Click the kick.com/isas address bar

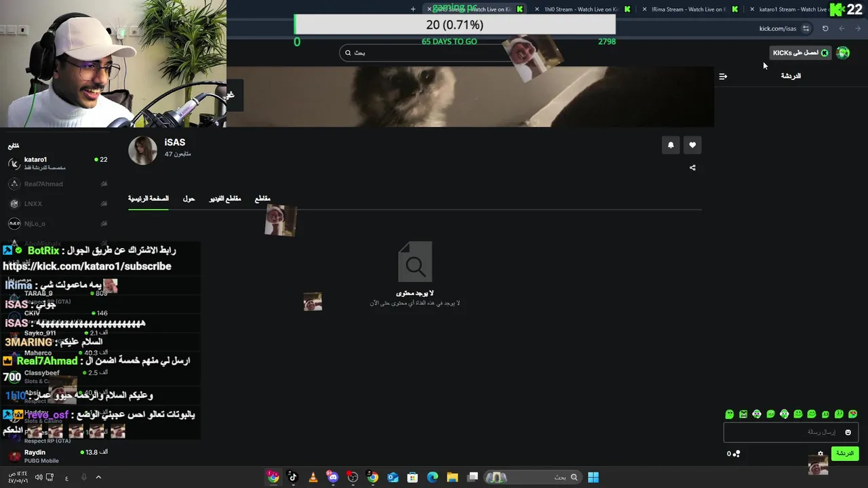[x=777, y=28]
